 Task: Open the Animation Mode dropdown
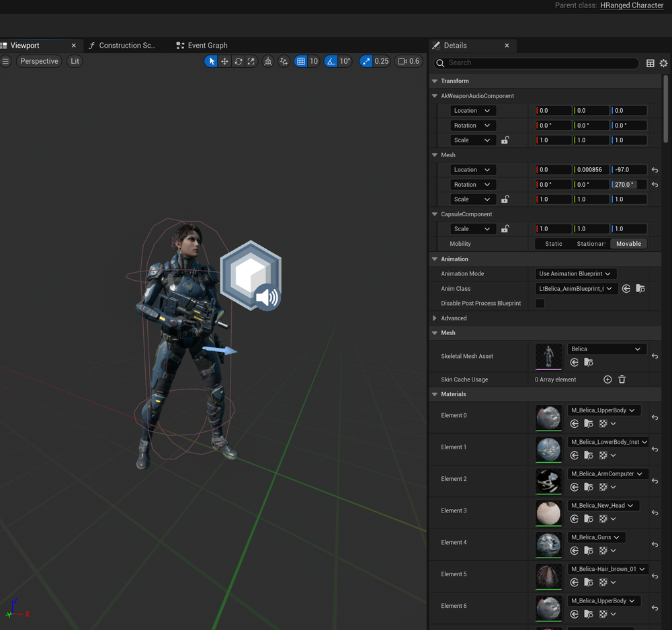pos(576,274)
